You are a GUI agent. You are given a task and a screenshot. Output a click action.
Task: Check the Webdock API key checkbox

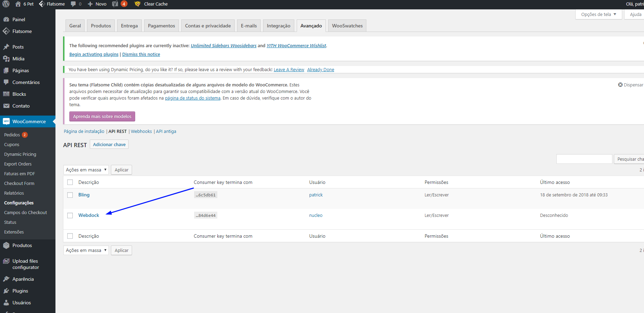click(x=70, y=215)
